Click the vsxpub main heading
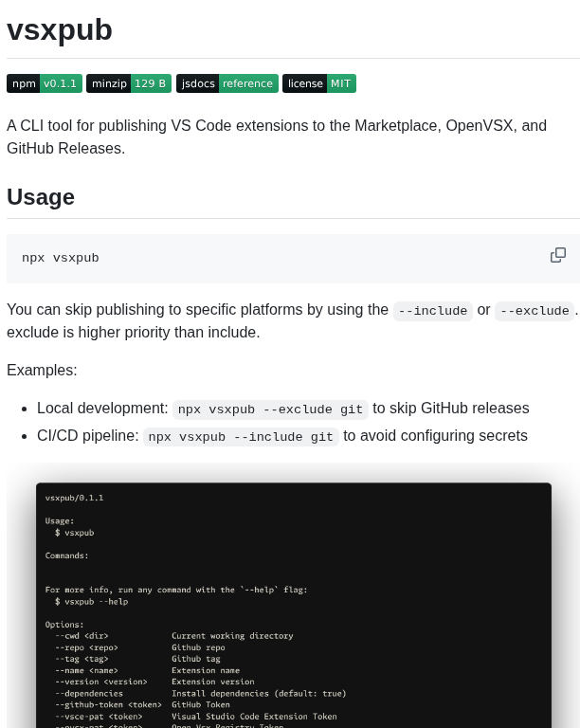Viewport: 580px width, 728px height. [60, 30]
